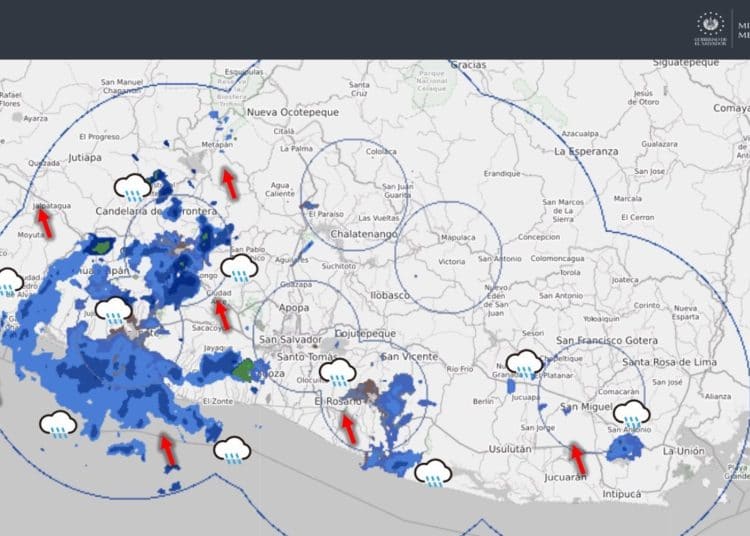Click the Comacarán label
The image size is (750, 536).
click(618, 392)
